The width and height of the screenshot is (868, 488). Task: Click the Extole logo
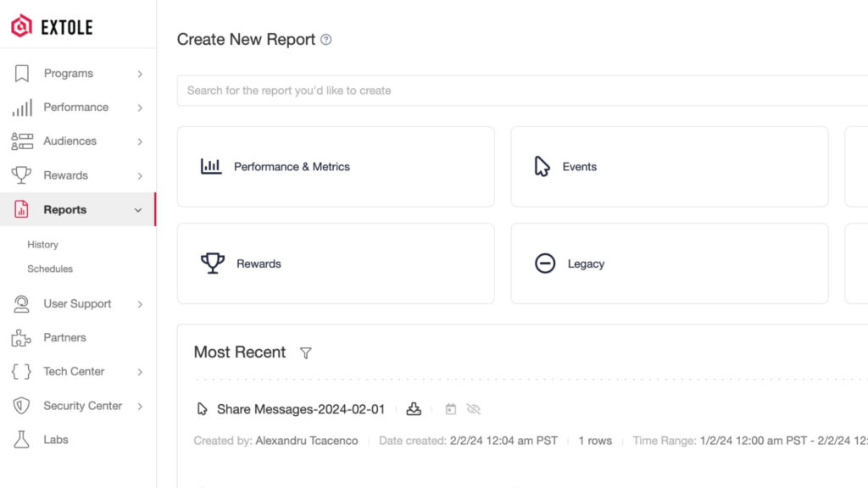[53, 26]
